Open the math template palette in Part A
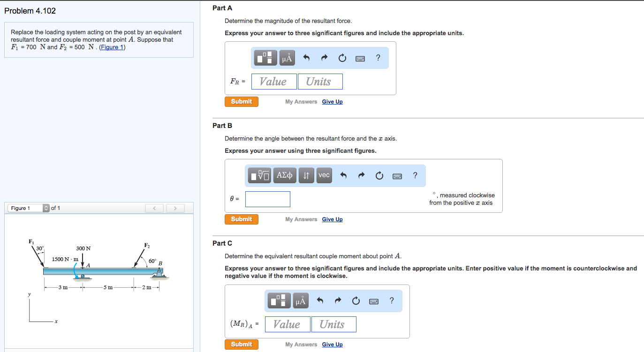The width and height of the screenshot is (644, 352). (265, 58)
